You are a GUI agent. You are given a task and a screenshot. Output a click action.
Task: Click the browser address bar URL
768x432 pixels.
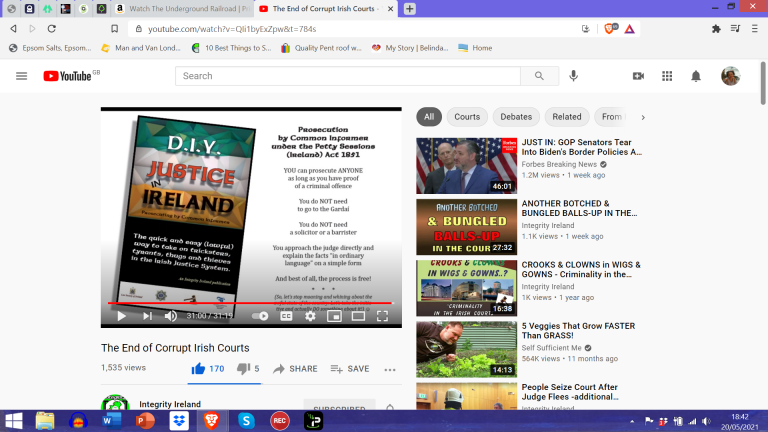coord(232,29)
